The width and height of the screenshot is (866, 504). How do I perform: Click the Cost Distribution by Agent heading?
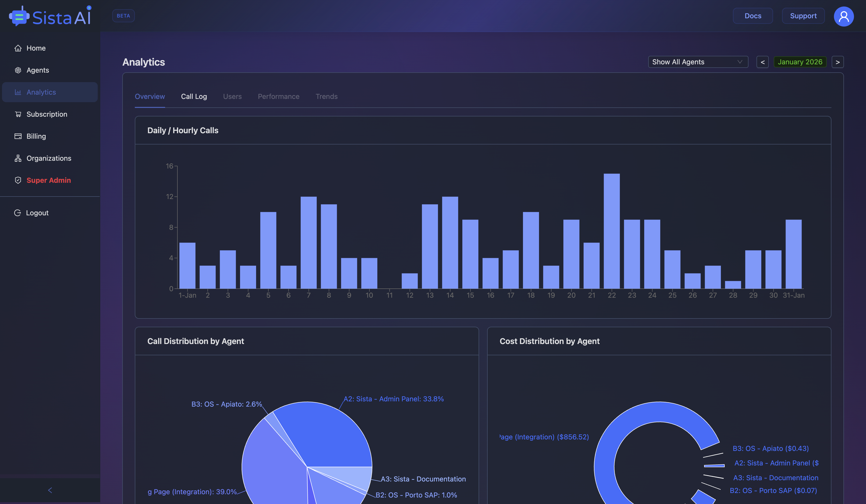[x=550, y=341]
